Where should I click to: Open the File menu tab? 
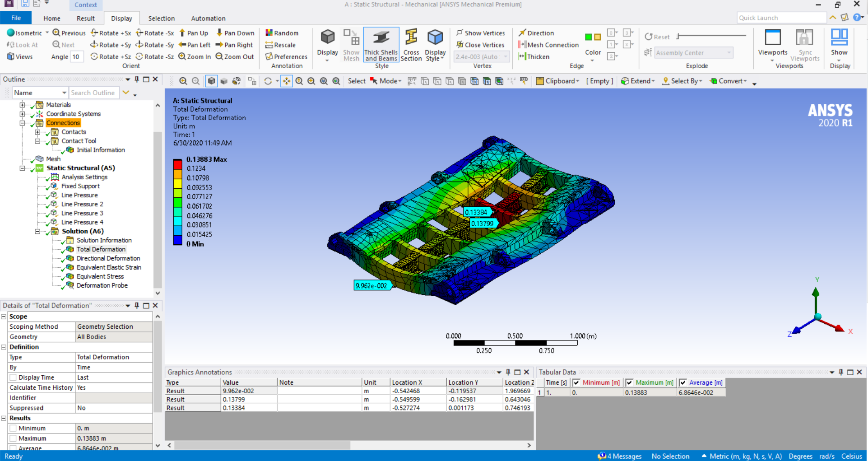(x=16, y=18)
